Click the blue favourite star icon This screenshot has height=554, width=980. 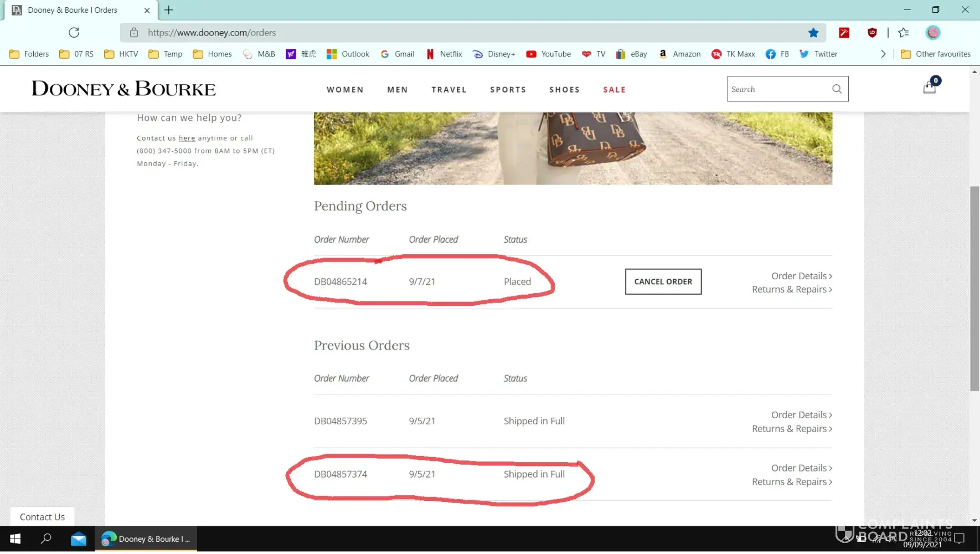813,33
